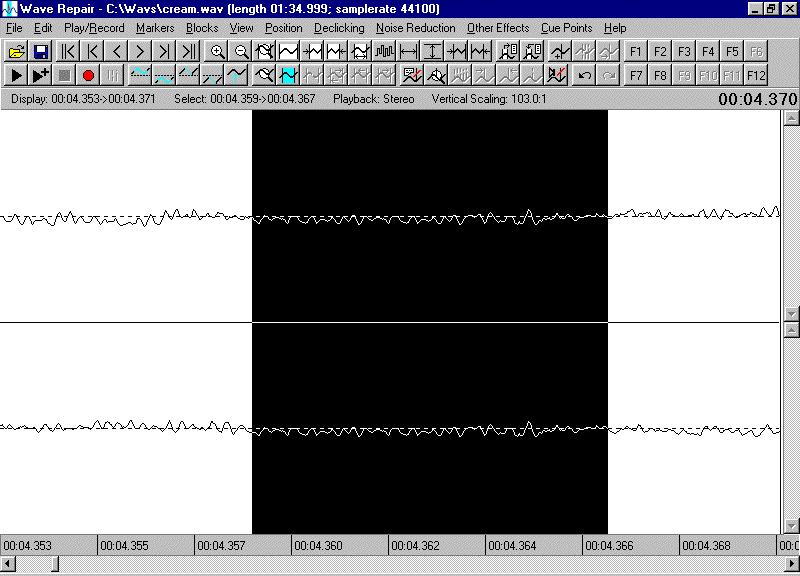Click the zoom out magnifier icon
The height and width of the screenshot is (576, 800).
click(241, 51)
